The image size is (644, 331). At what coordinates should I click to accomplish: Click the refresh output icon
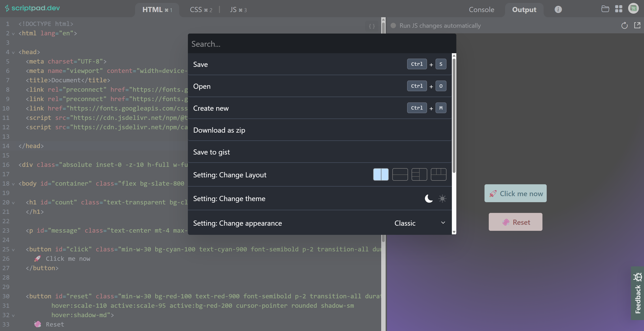pos(624,25)
